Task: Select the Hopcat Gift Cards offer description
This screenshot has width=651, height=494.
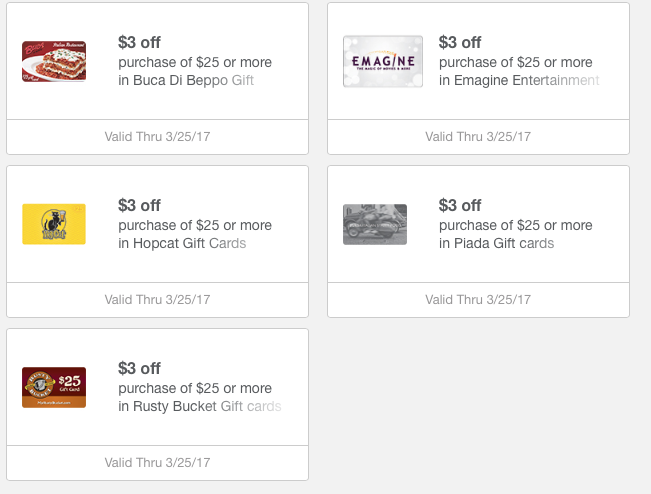Action: 195,234
